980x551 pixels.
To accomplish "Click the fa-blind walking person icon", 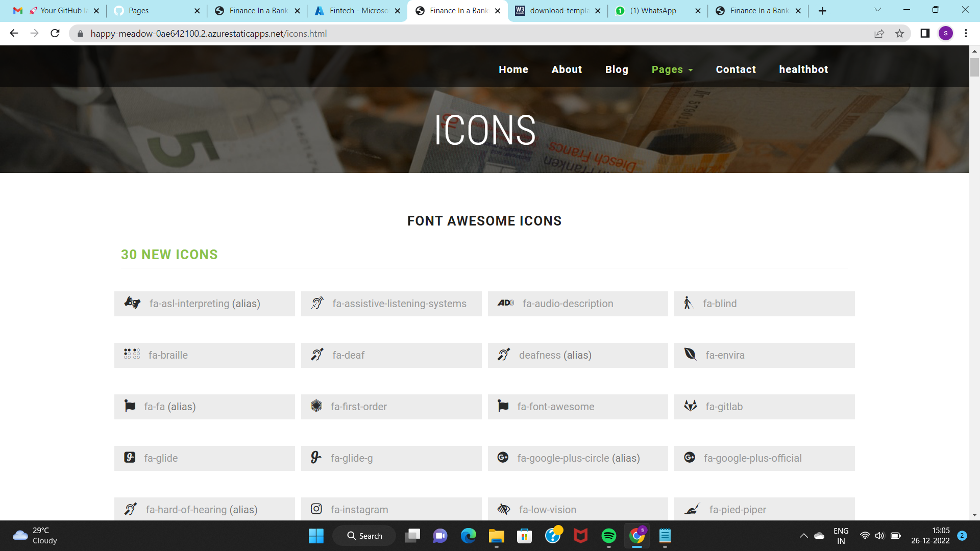I will pyautogui.click(x=688, y=303).
